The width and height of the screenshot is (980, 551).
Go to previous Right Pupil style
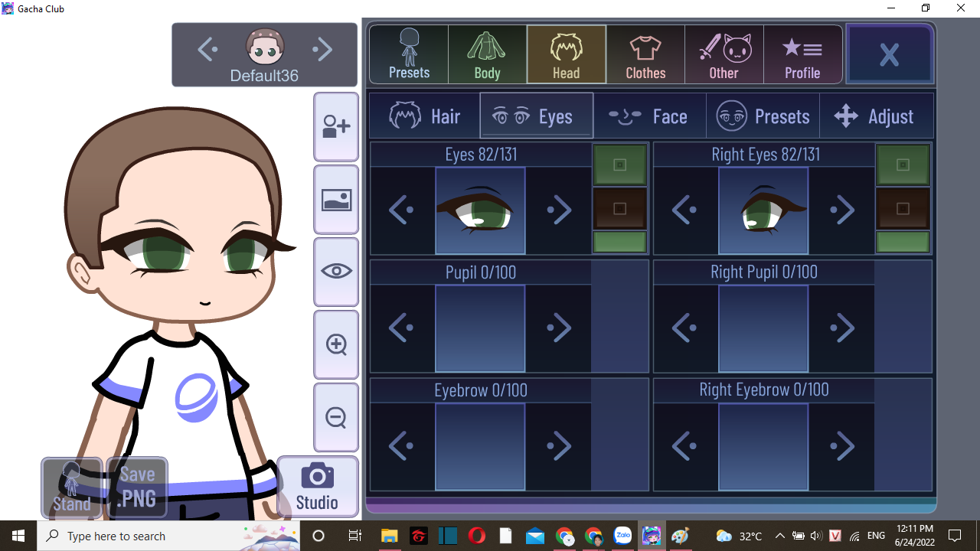pyautogui.click(x=685, y=328)
